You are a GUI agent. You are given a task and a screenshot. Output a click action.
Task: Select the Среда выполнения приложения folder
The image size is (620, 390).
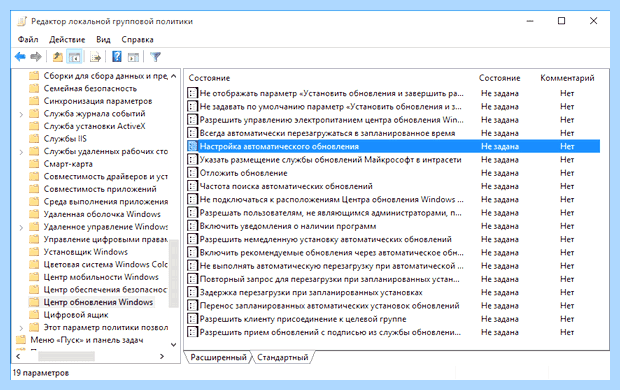click(106, 202)
